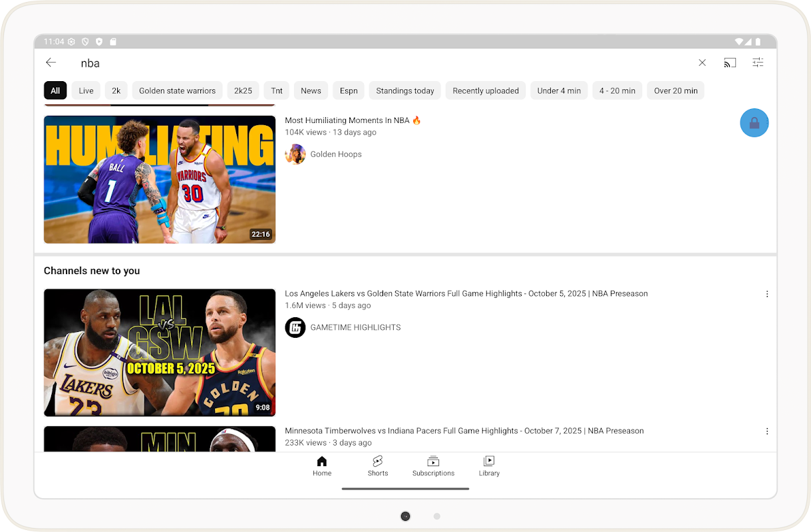Open options menu for Timberwolves vs Pacers video
This screenshot has height=532, width=811.
click(767, 431)
